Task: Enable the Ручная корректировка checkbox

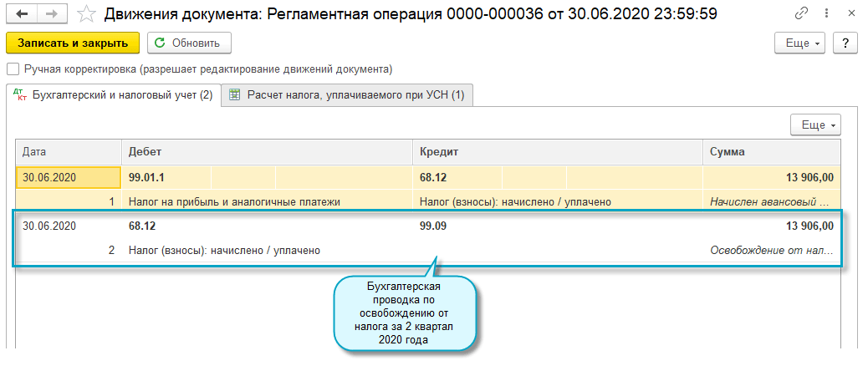Action: click(13, 69)
